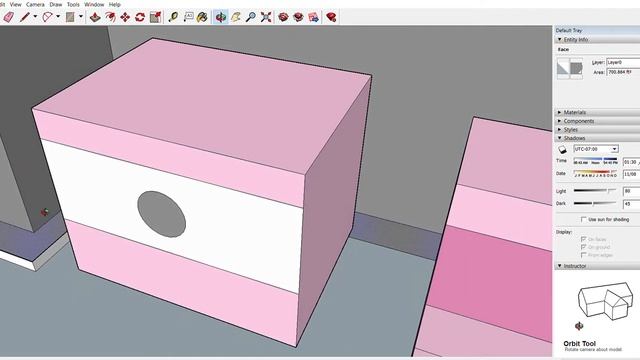This screenshot has width=640, height=360.
Task: Click the shadow Date value field
Action: [631, 174]
